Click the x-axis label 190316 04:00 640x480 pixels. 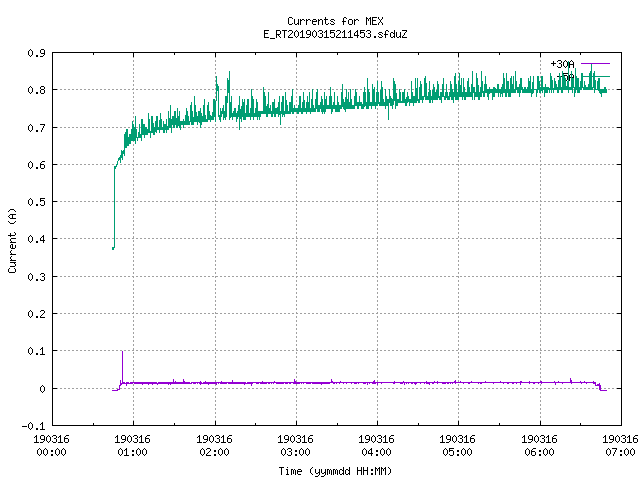pyautogui.click(x=376, y=446)
